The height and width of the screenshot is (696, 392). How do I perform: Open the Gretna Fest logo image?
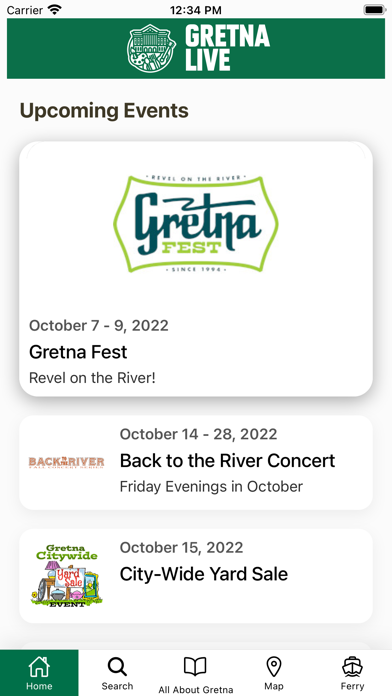[196, 223]
